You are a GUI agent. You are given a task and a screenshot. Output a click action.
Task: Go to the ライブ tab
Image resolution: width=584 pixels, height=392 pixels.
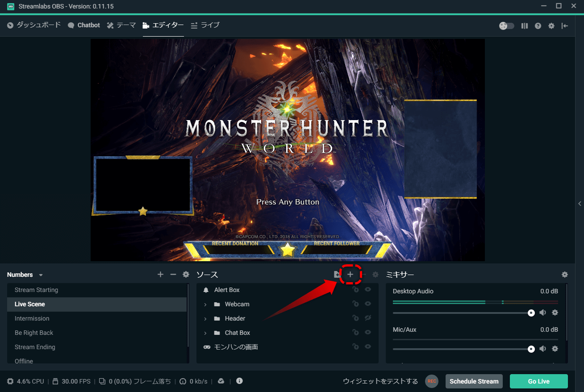pyautogui.click(x=205, y=25)
